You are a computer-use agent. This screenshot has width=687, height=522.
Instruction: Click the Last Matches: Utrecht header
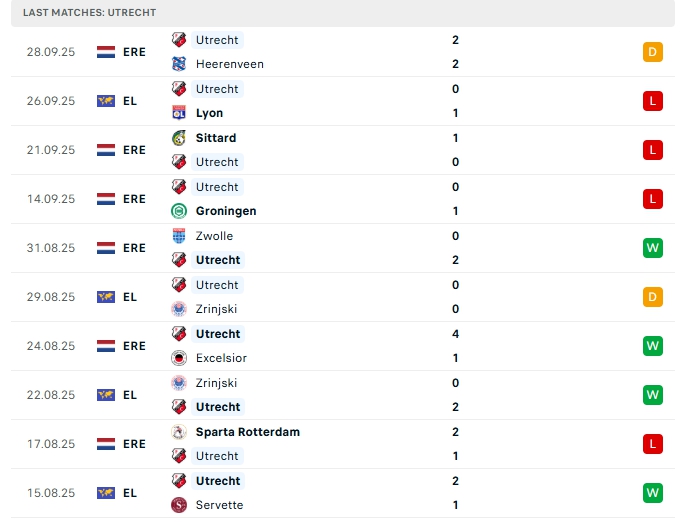tap(90, 12)
